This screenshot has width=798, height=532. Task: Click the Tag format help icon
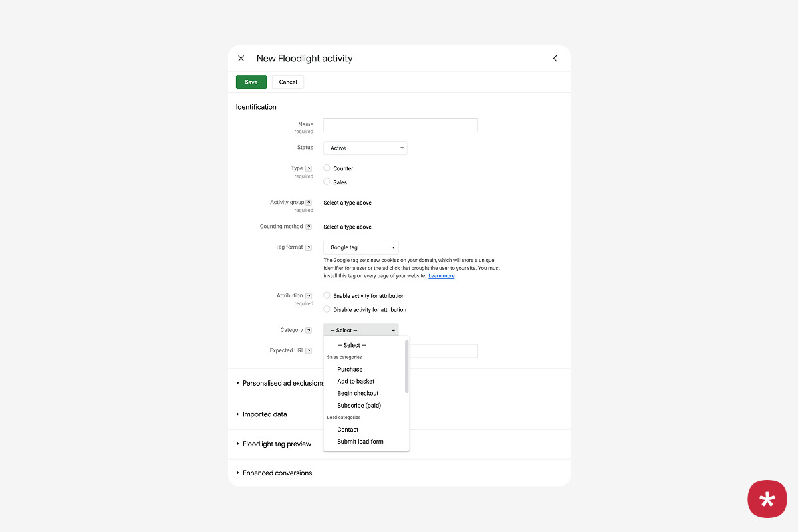(x=309, y=247)
